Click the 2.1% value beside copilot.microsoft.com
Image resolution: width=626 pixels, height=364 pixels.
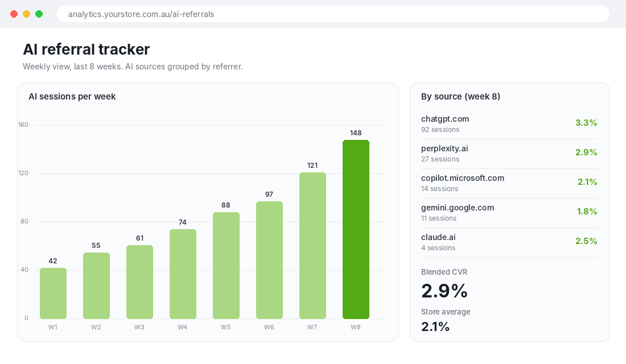pos(587,181)
